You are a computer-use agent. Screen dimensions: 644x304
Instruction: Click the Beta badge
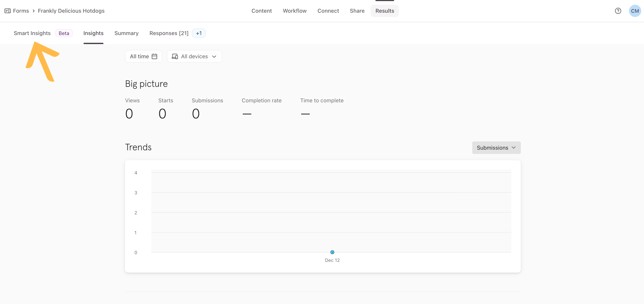click(x=64, y=33)
